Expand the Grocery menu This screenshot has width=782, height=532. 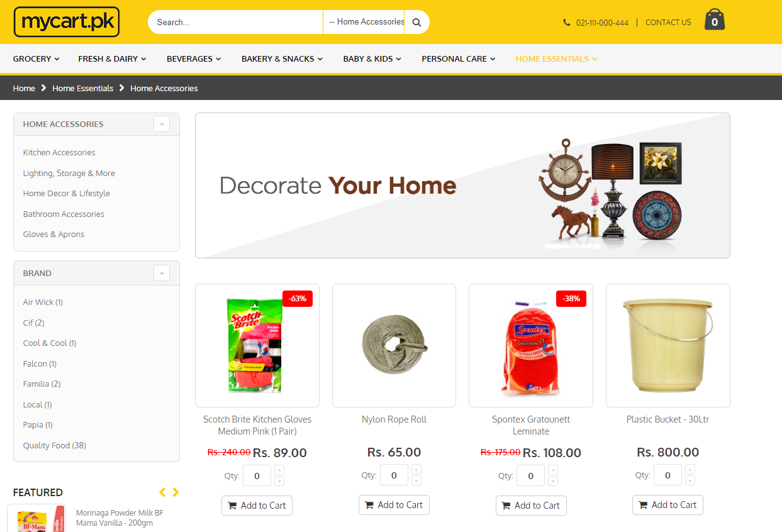tap(36, 58)
